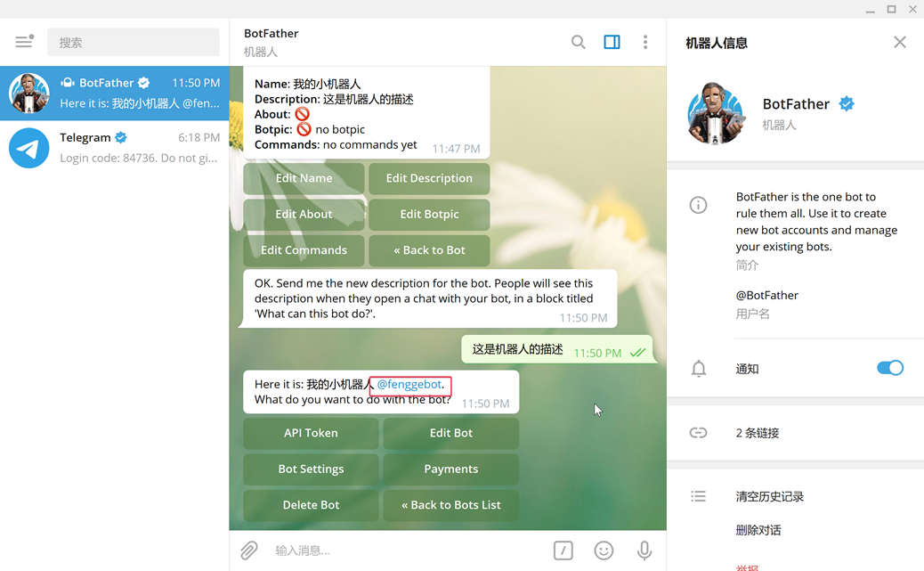Click the BotFather avatar in chat list
The height and width of the screenshot is (571, 924).
[x=28, y=94]
